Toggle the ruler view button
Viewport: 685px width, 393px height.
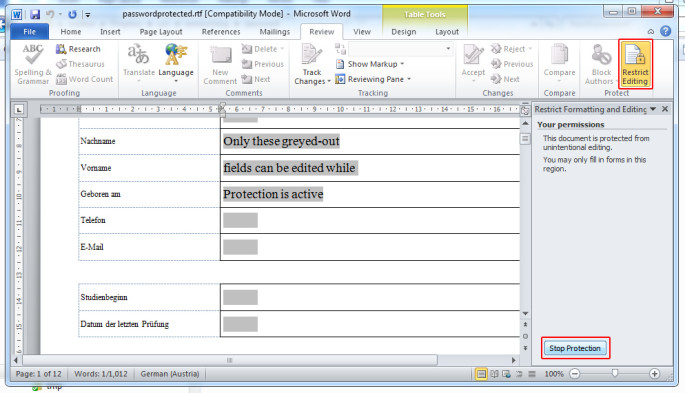(525, 110)
